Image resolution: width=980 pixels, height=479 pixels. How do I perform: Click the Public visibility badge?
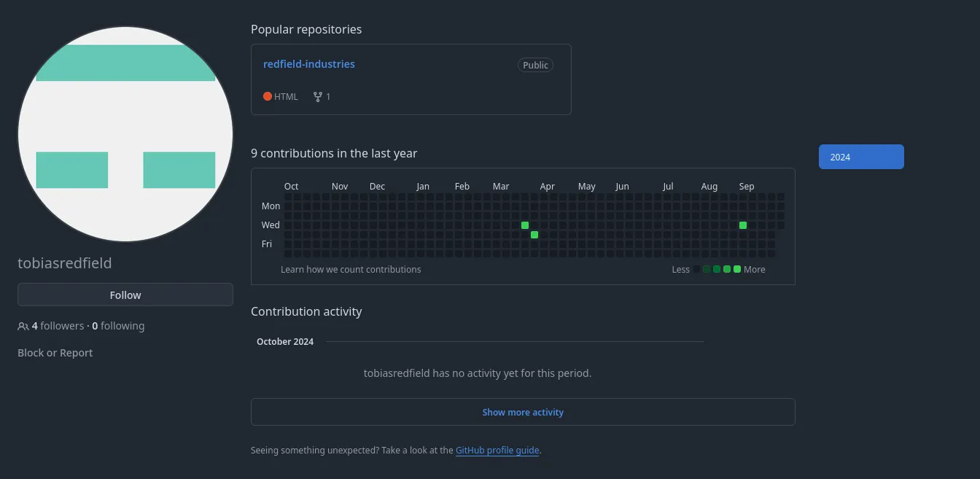535,65
